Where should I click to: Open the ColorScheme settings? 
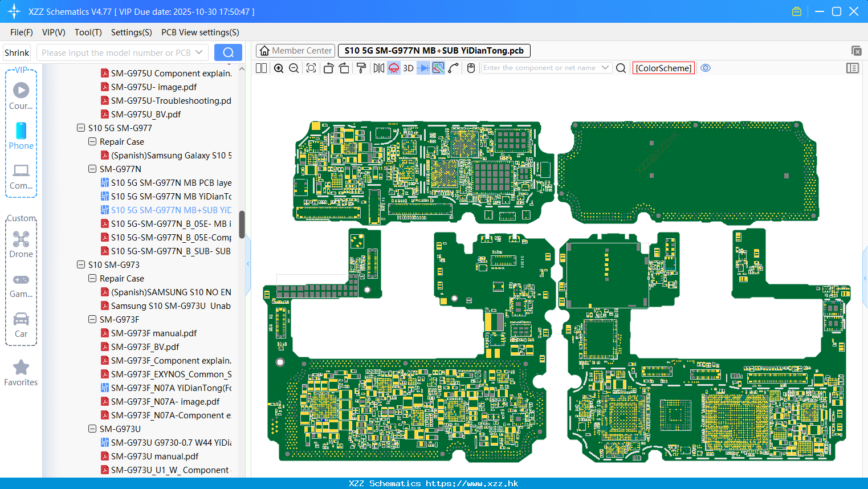coord(663,68)
